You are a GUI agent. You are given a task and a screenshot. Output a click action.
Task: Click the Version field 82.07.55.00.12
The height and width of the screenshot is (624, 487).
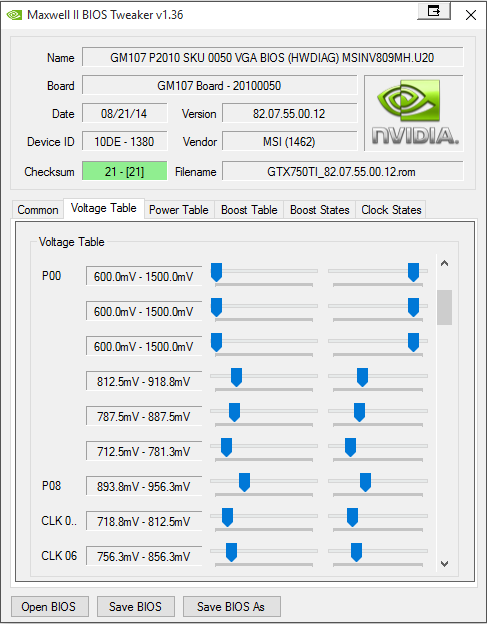click(x=289, y=113)
